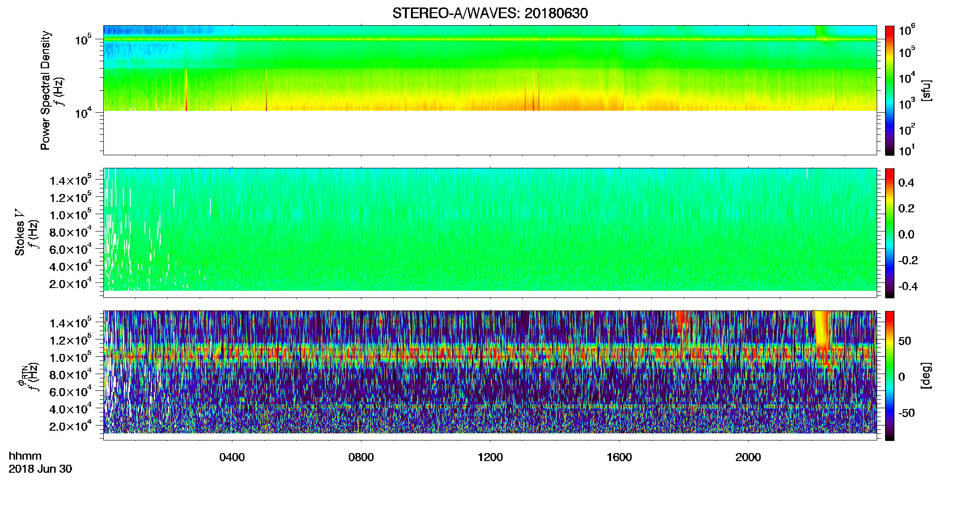Image resolution: width=980 pixels, height=505 pixels.
Task: Click the 10^1 label on sfu color bar
Action: click(x=907, y=150)
